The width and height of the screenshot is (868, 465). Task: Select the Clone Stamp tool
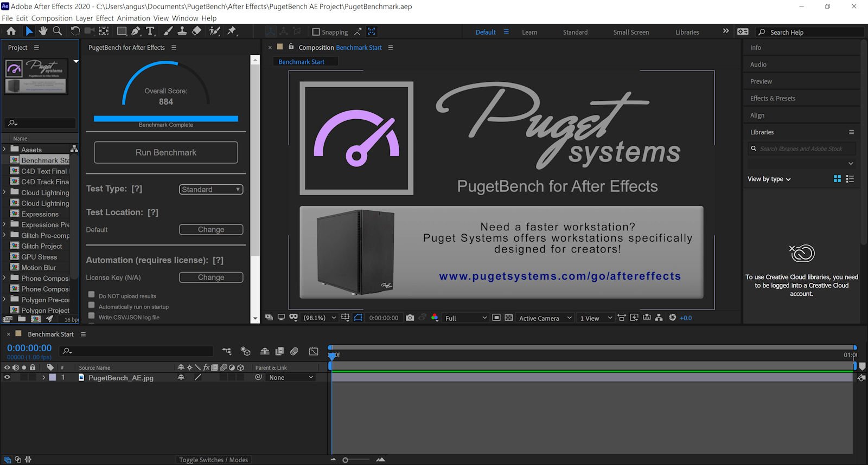pyautogui.click(x=182, y=31)
